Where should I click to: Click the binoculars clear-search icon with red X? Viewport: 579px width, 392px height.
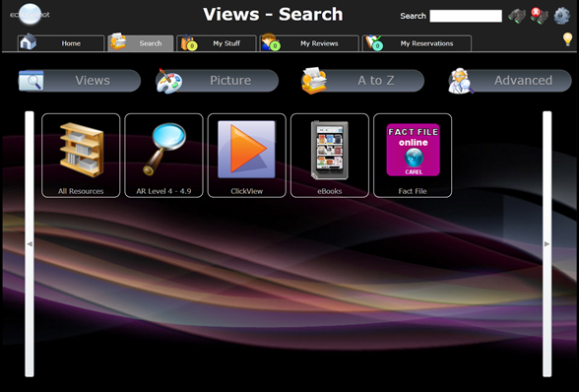(540, 16)
